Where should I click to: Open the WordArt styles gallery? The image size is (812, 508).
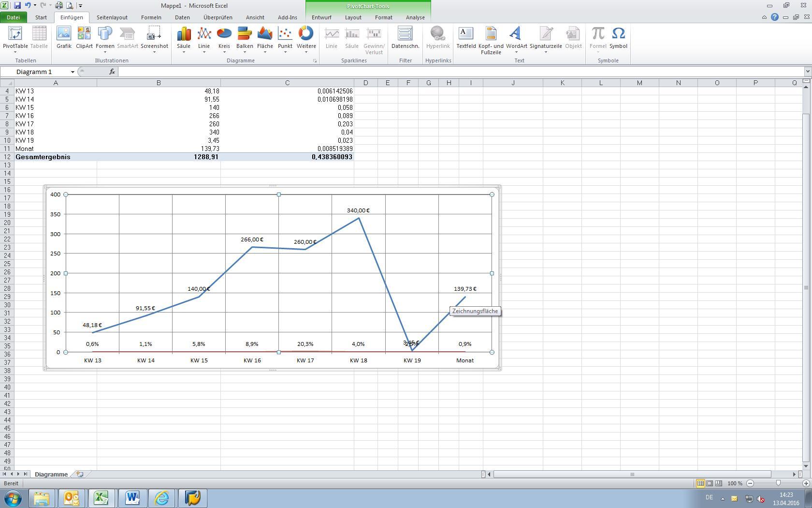517,39
